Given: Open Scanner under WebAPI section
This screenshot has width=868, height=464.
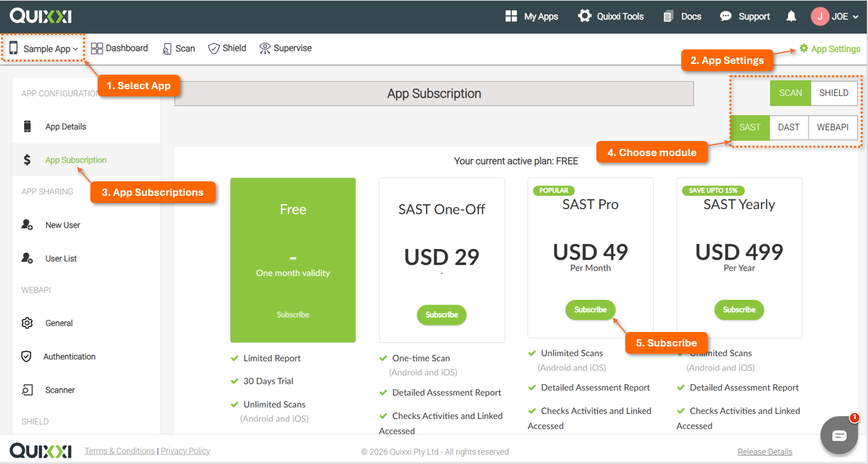Looking at the screenshot, I should tap(86, 390).
